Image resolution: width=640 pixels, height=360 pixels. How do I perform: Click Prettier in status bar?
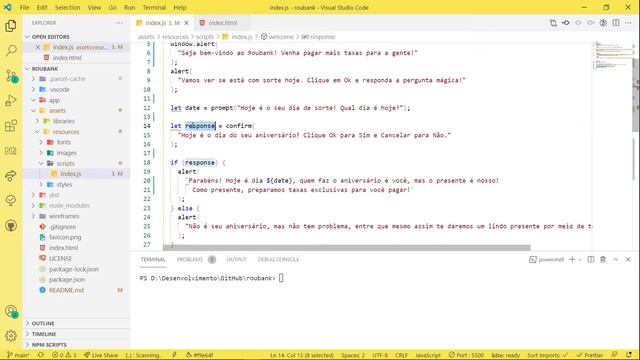(x=590, y=355)
